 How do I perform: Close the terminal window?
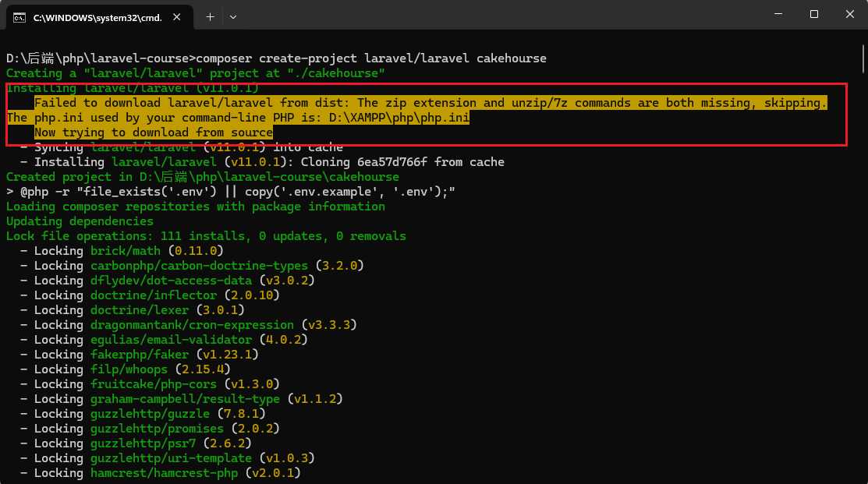(850, 14)
